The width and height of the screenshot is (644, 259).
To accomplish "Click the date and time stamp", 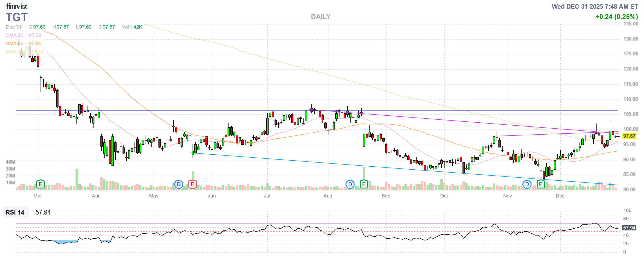I will point(594,6).
